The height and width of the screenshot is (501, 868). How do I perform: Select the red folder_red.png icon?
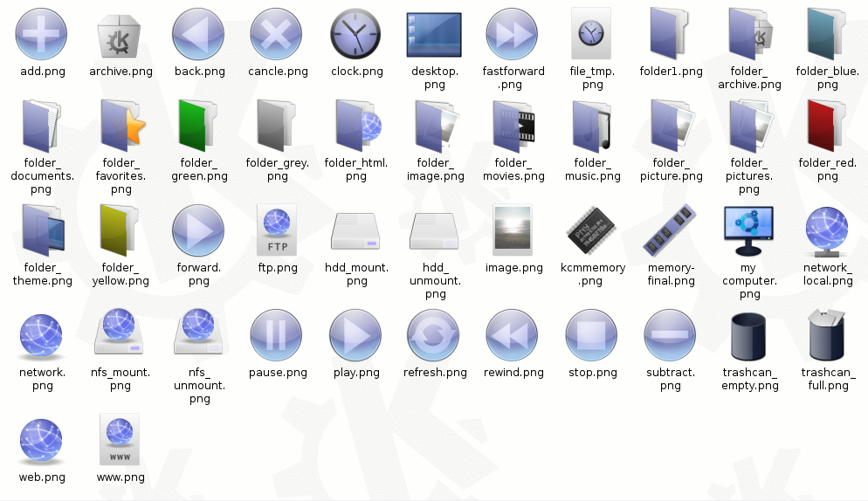pyautogui.click(x=827, y=127)
